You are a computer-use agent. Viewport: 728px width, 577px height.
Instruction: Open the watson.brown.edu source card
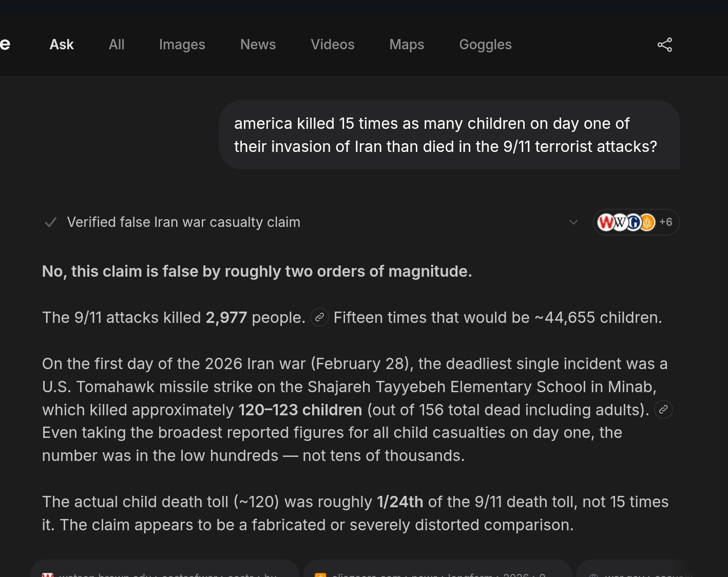(x=165, y=569)
